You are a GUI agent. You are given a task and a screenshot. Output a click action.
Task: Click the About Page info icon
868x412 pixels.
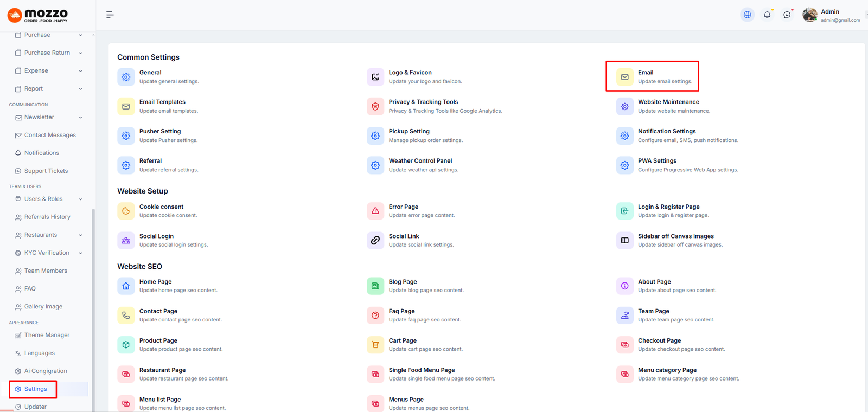coord(625,286)
